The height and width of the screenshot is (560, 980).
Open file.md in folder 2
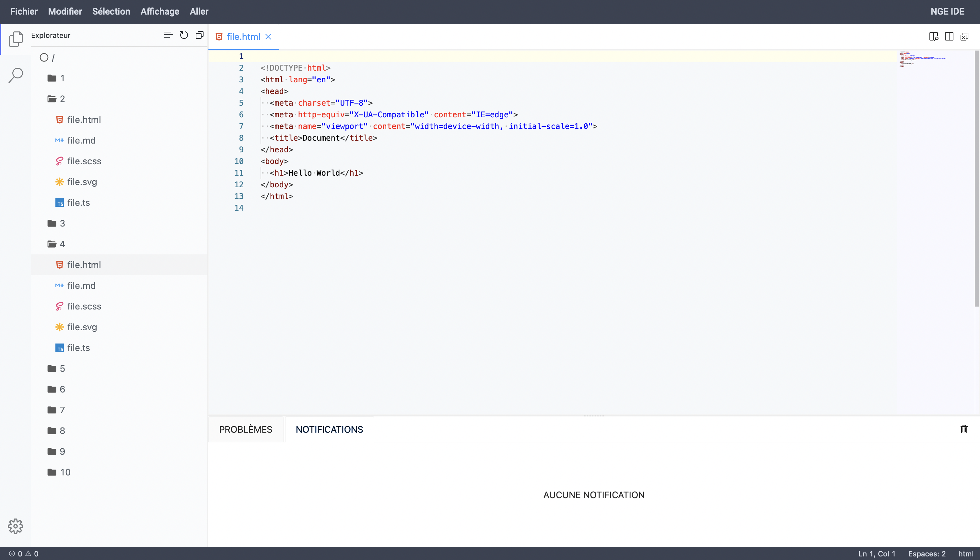pyautogui.click(x=119, y=140)
